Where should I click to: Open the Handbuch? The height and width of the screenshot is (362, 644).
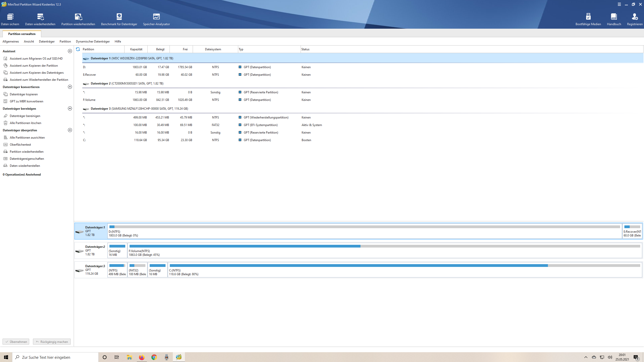614,19
